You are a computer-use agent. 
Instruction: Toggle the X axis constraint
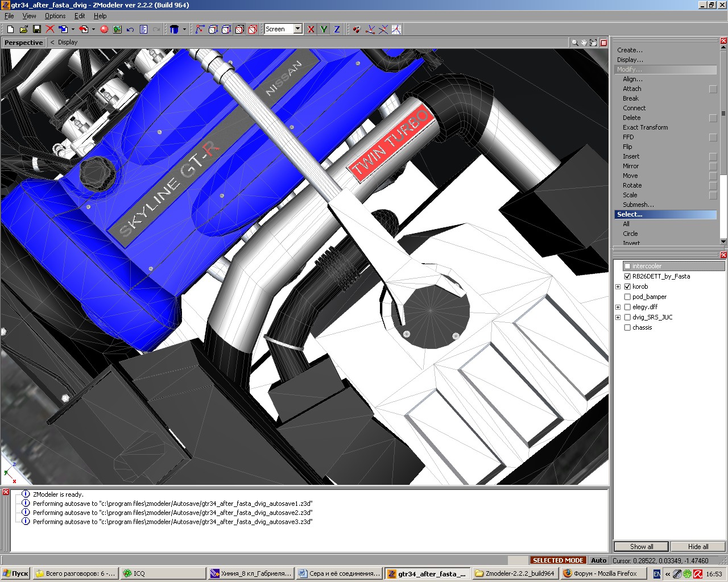pyautogui.click(x=311, y=29)
